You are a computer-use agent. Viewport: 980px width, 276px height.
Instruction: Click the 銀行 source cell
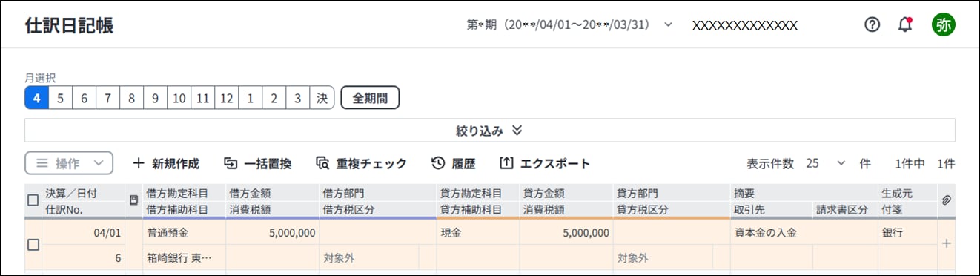[x=907, y=232]
